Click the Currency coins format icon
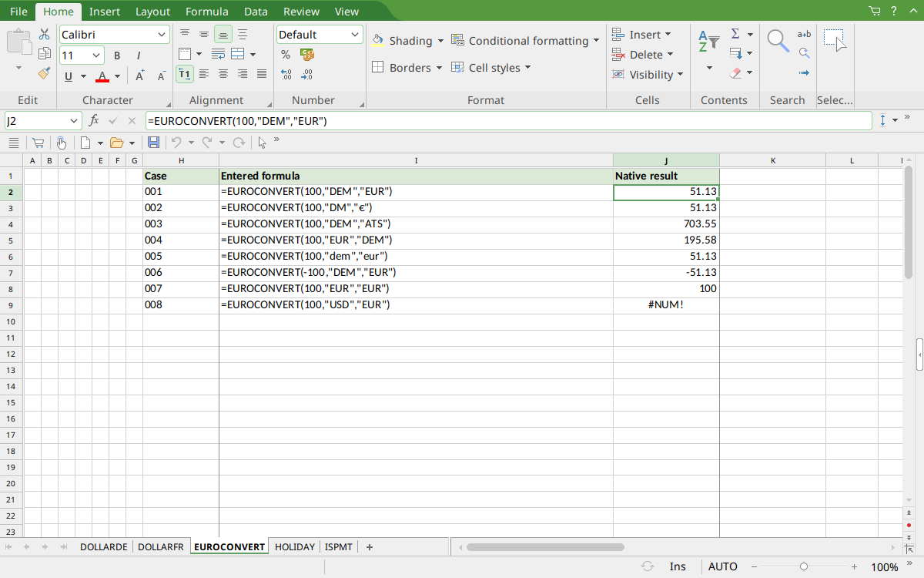The height and width of the screenshot is (578, 924). pyautogui.click(x=307, y=55)
